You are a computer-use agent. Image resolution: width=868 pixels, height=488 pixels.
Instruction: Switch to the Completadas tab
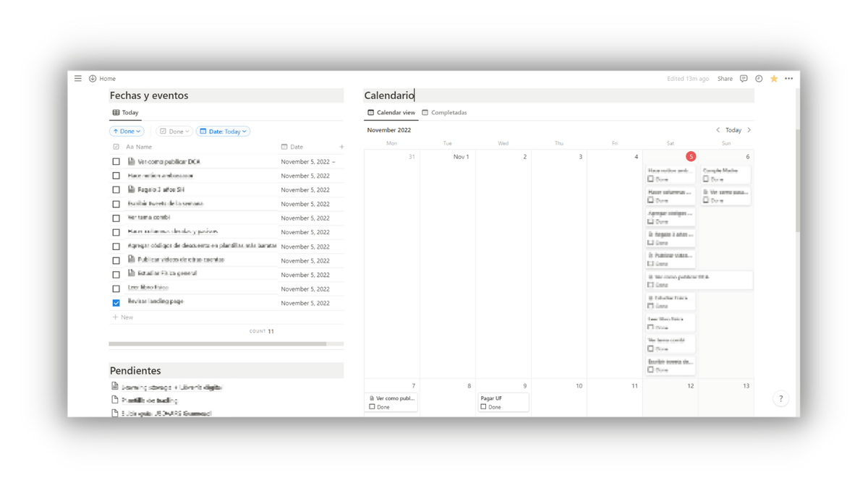click(x=444, y=113)
